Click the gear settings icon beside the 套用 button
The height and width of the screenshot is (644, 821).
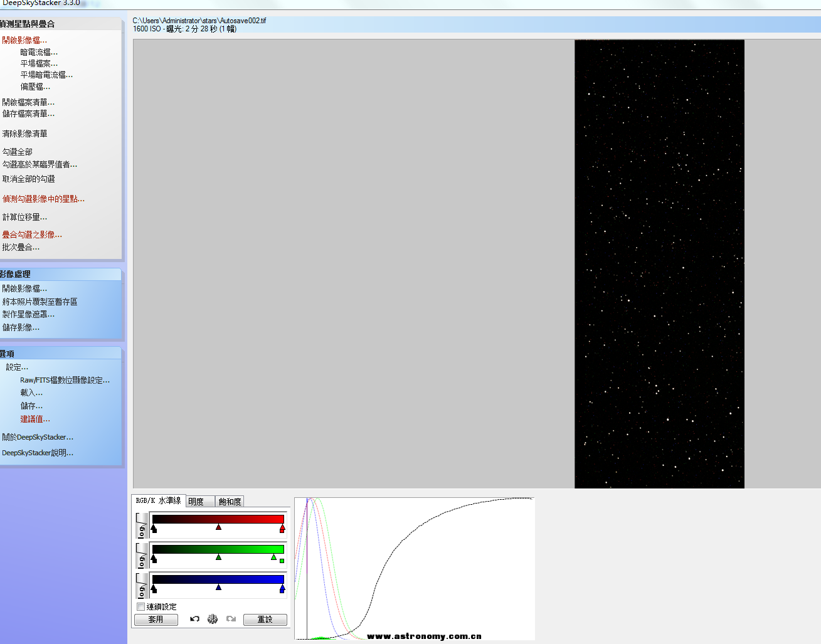(213, 619)
